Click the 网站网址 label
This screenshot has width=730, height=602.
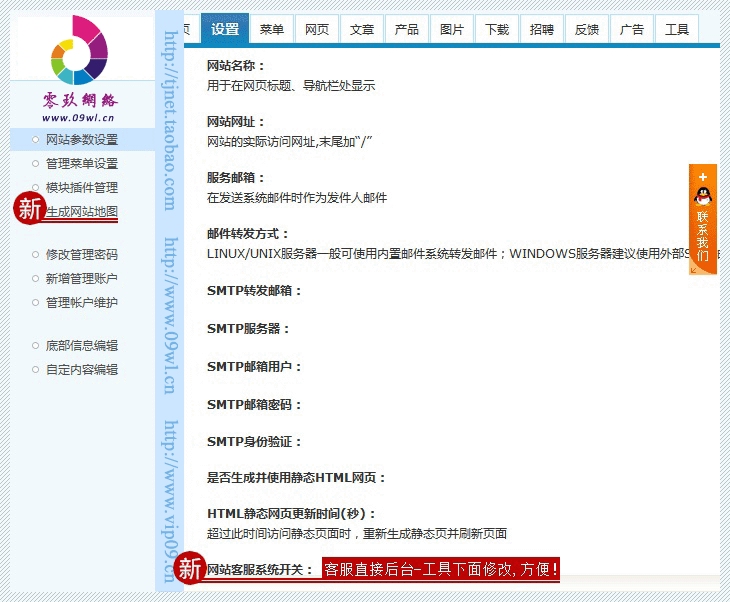[235, 122]
